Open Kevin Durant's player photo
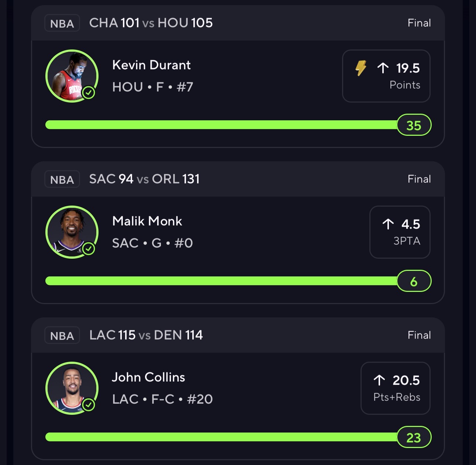The width and height of the screenshot is (476, 465). 72,76
